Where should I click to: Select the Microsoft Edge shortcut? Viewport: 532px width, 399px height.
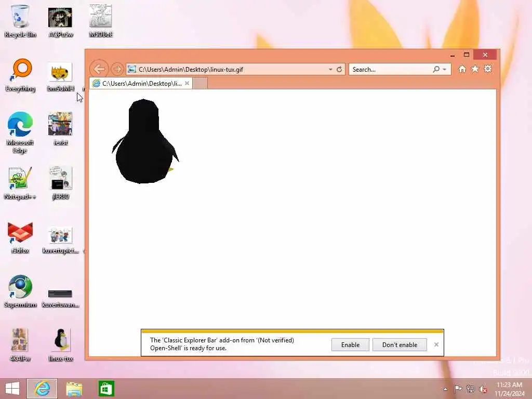coord(20,132)
